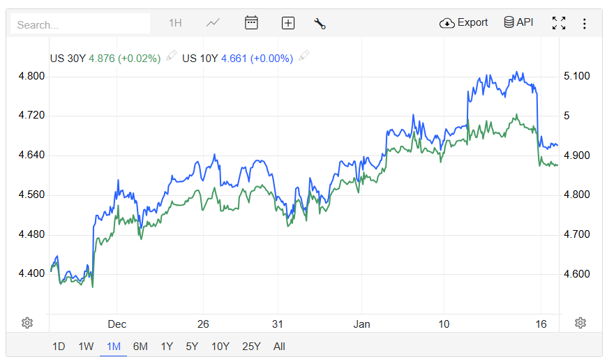The width and height of the screenshot is (607, 364).
Task: Click the Export button
Action: coord(464,23)
